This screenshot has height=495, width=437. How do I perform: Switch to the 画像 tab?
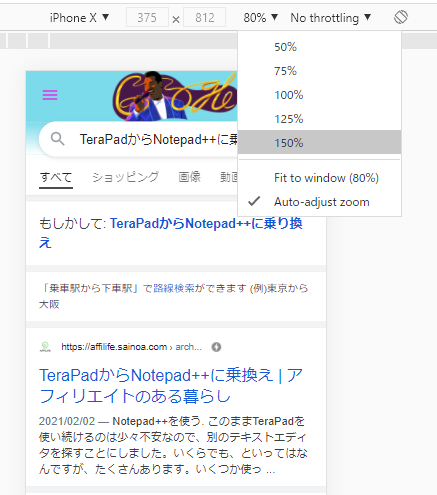(189, 177)
